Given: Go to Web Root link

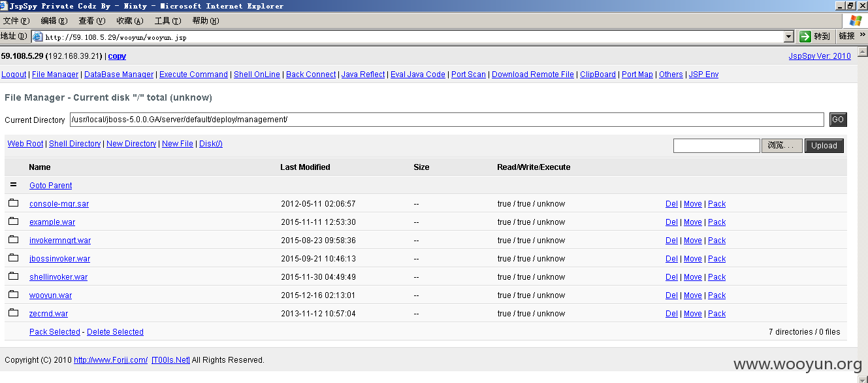Looking at the screenshot, I should (25, 144).
